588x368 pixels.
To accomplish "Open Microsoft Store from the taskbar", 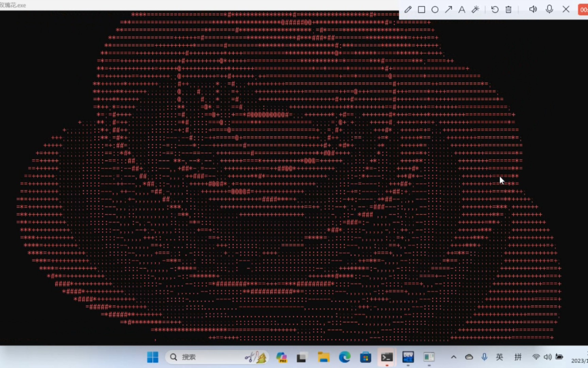I will 365,357.
